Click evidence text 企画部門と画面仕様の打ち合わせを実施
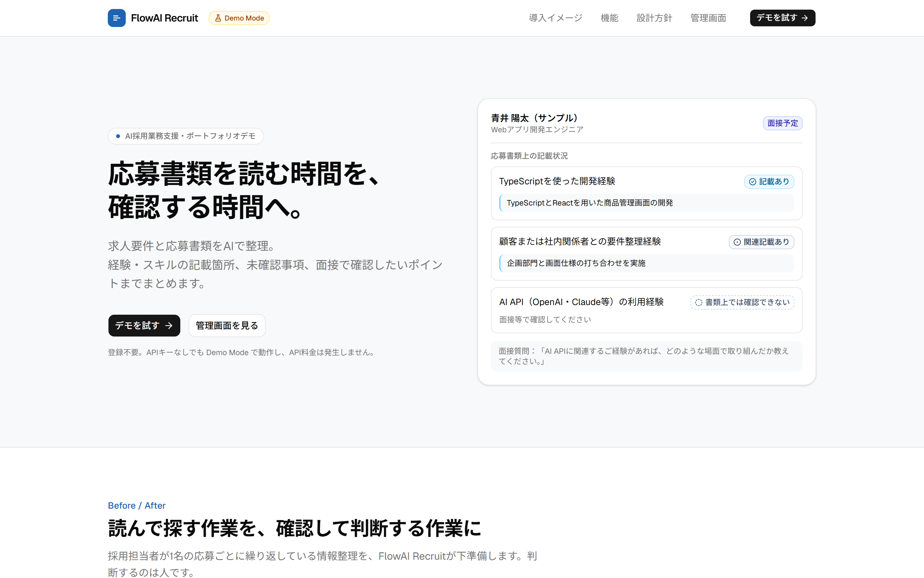924x578 pixels. click(x=576, y=263)
